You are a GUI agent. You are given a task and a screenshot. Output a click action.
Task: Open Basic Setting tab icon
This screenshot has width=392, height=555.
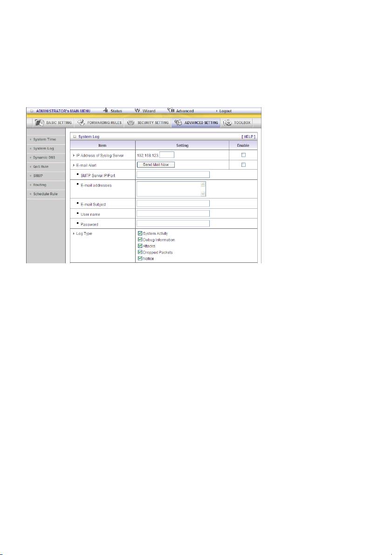[40, 123]
